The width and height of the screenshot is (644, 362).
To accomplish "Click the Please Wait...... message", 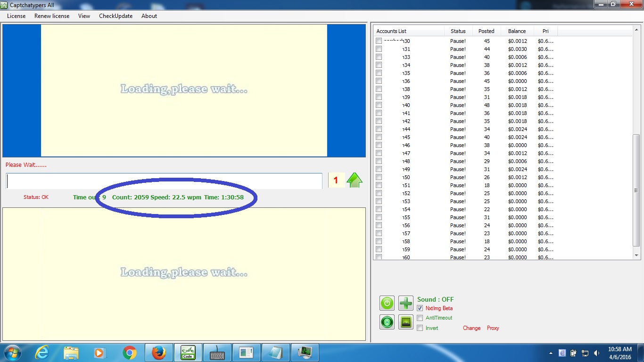I will (x=26, y=165).
